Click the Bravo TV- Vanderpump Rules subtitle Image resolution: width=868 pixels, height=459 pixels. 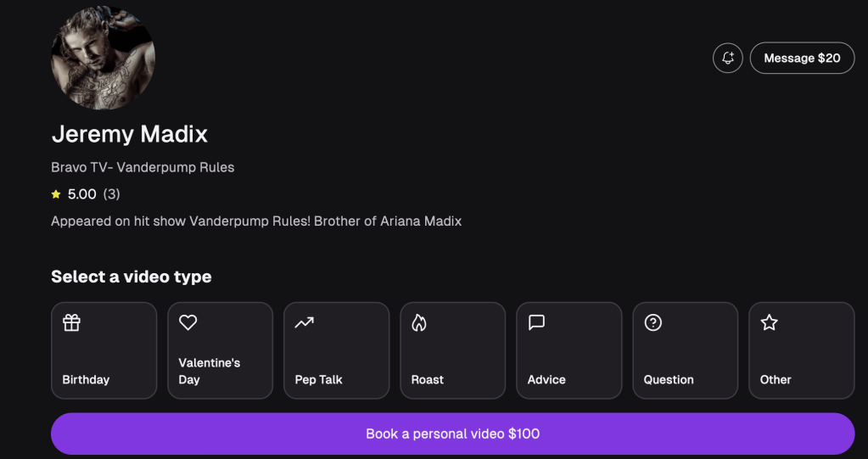143,167
